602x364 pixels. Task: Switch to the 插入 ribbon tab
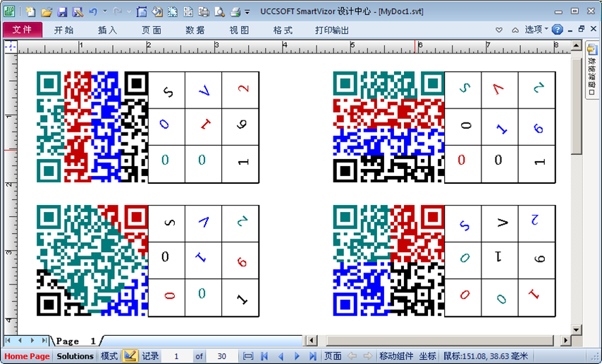point(107,30)
